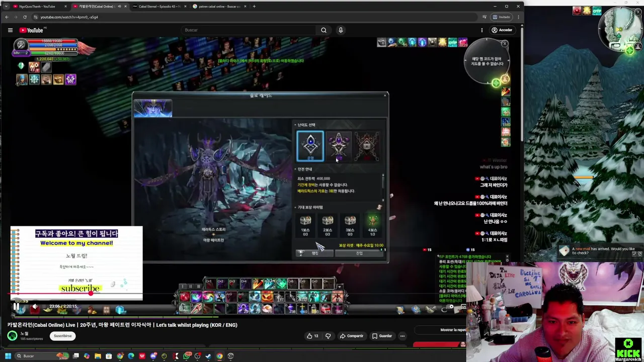The height and width of the screenshot is (362, 644).
Task: Open Steam from the Windows taskbar
Action: click(208, 356)
